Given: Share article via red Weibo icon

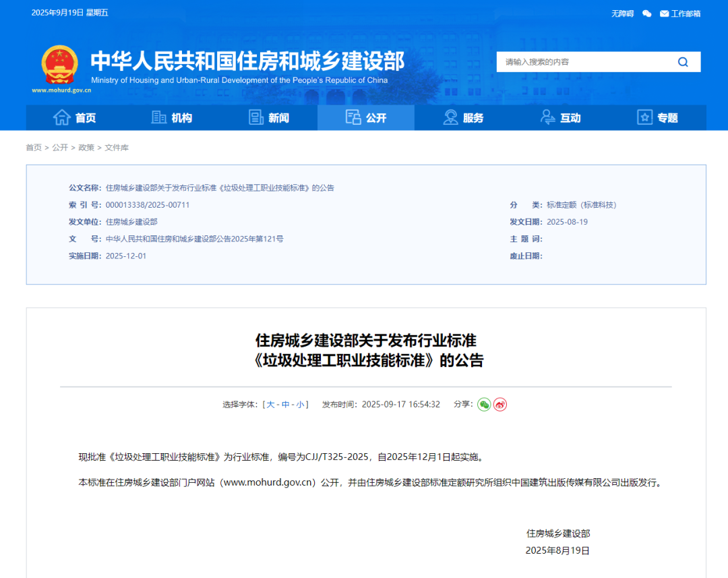Looking at the screenshot, I should coord(500,405).
